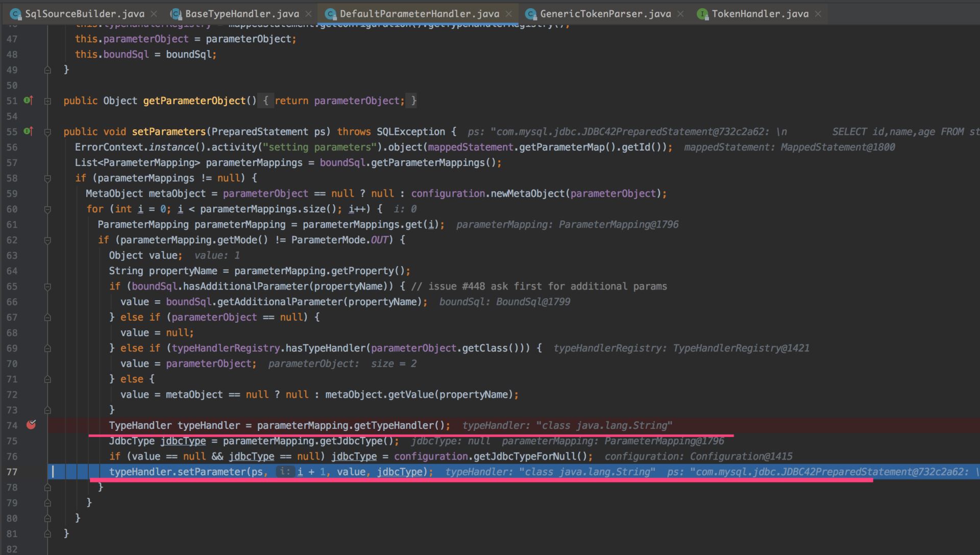Click the 'i:' parameter hint on line 77
The width and height of the screenshot is (980, 555).
(285, 472)
